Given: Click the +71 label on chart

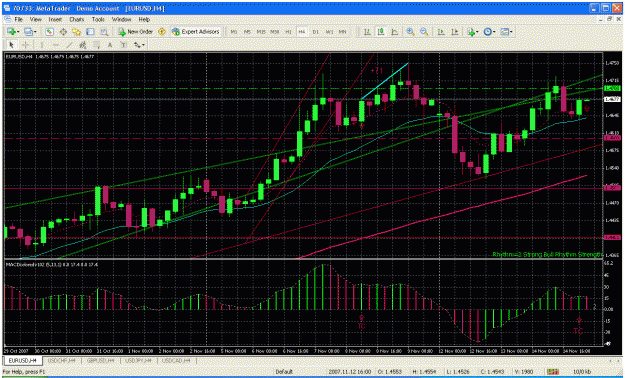Looking at the screenshot, I should click(376, 71).
